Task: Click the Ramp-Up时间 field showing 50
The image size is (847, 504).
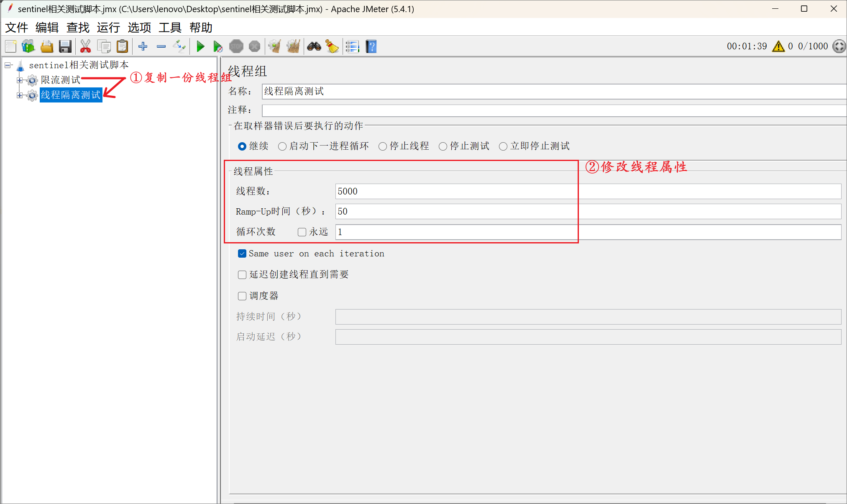Action: pyautogui.click(x=588, y=212)
